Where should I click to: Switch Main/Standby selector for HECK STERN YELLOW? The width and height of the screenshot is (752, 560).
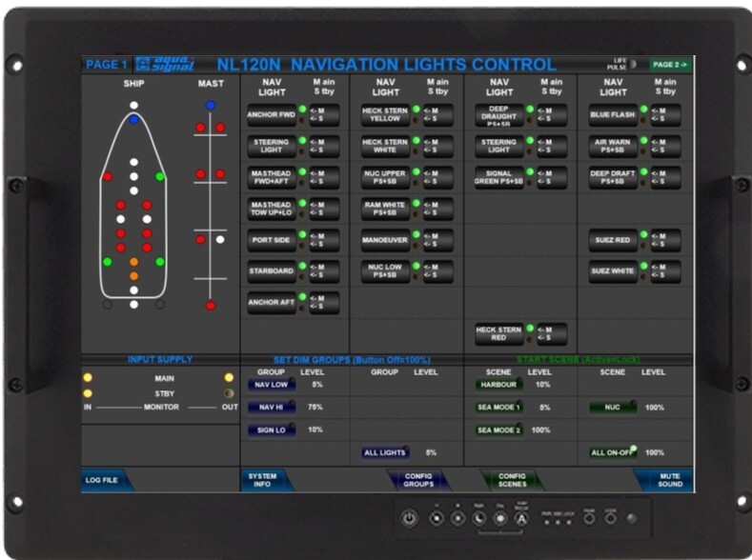point(437,115)
